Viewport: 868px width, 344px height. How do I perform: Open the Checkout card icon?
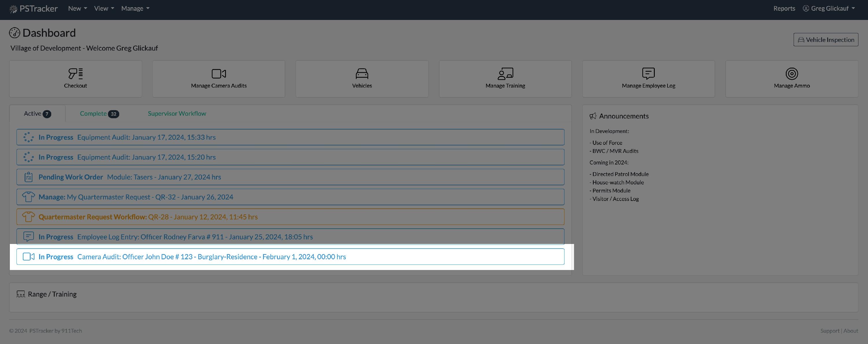tap(76, 73)
